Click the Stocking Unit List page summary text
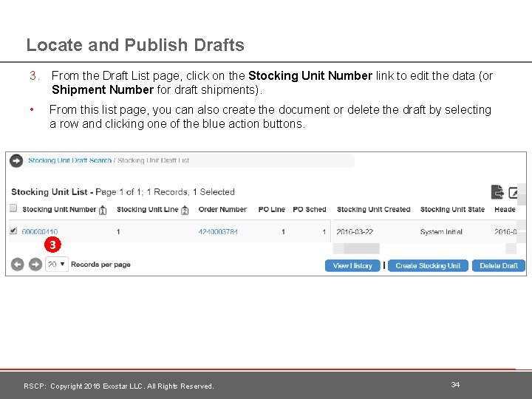This screenshot has height=399, width=532. pos(123,192)
